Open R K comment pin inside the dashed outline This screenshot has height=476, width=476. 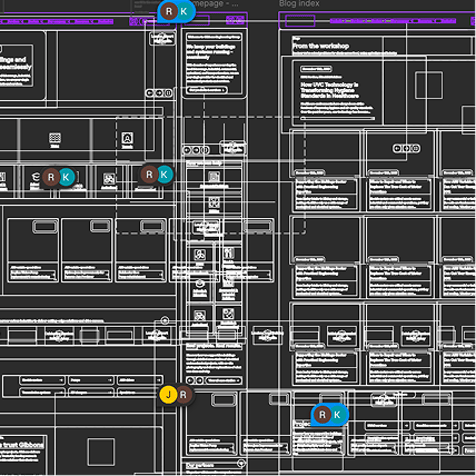click(157, 174)
